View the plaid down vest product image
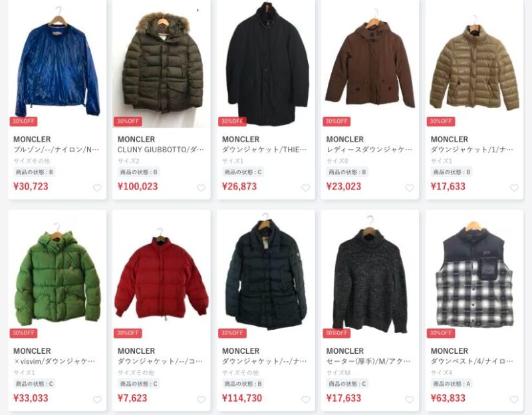532x415 pixels. tap(474, 275)
